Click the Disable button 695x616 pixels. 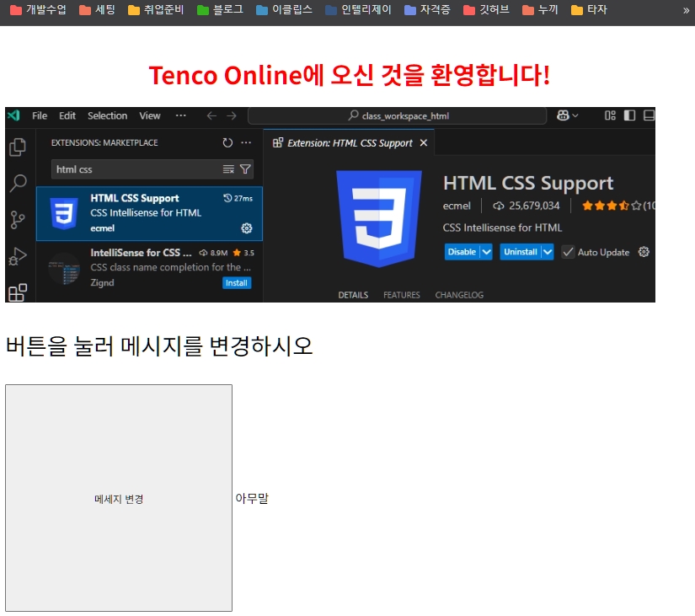pyautogui.click(x=462, y=252)
